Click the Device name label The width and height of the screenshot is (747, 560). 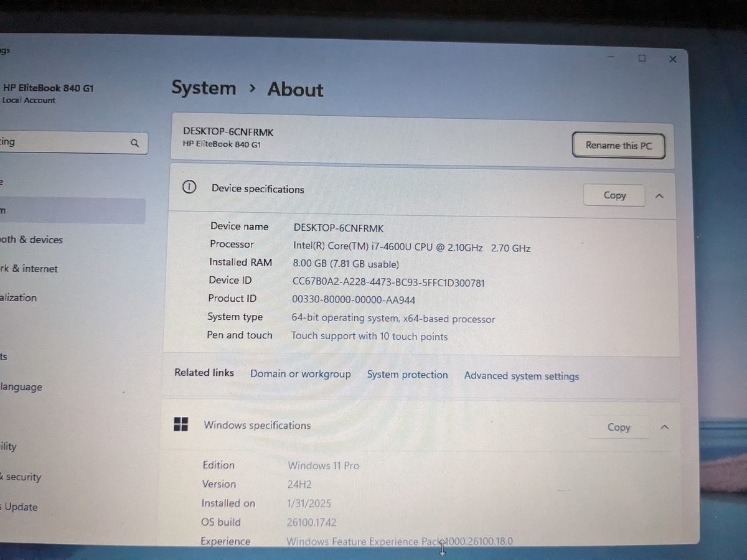239,226
